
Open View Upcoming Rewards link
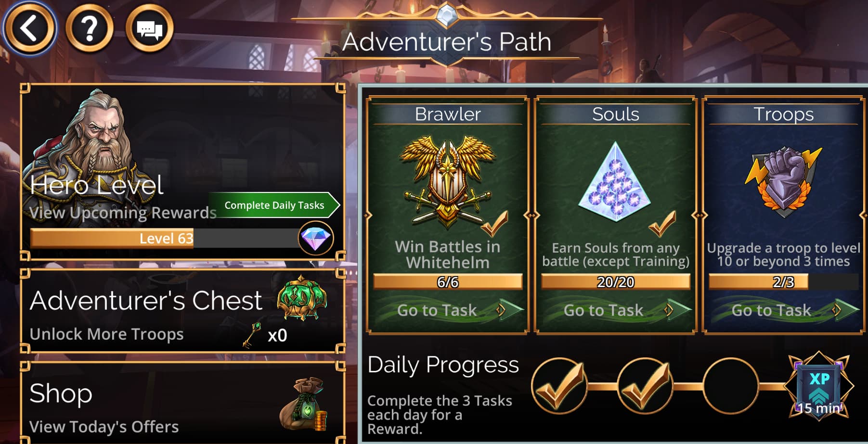click(x=123, y=212)
